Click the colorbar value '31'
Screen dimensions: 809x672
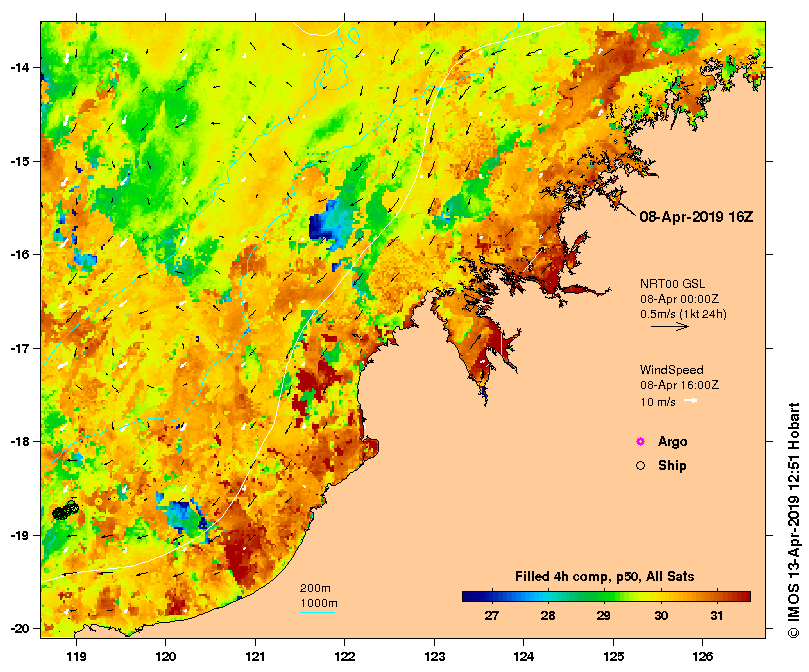(717, 615)
